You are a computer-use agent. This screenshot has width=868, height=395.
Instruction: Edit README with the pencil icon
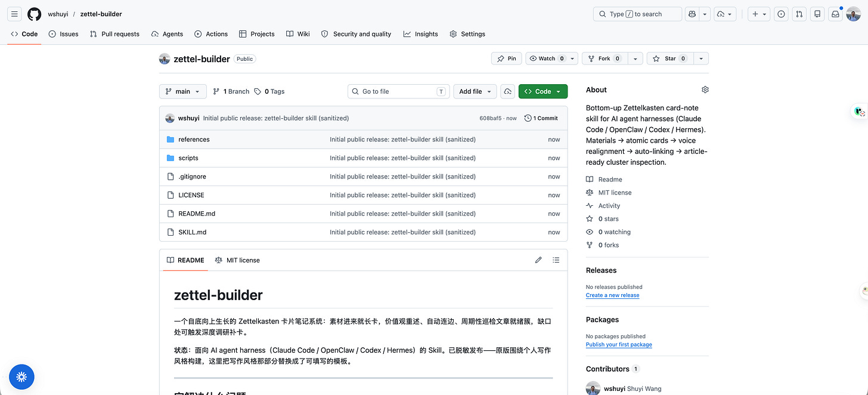click(x=538, y=260)
